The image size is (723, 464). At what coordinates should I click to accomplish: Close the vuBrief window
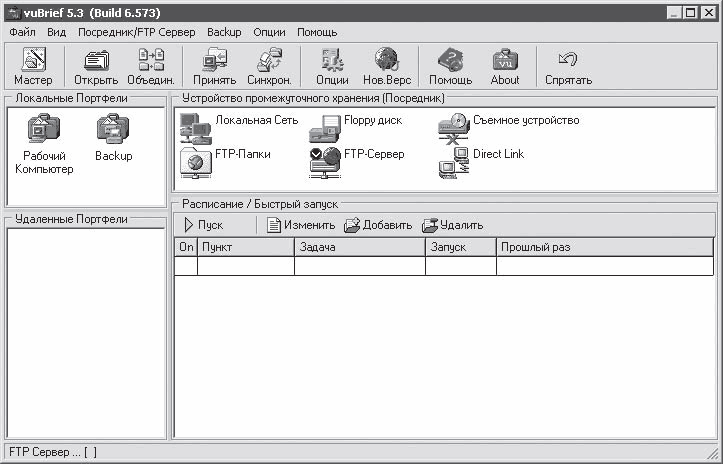709,12
